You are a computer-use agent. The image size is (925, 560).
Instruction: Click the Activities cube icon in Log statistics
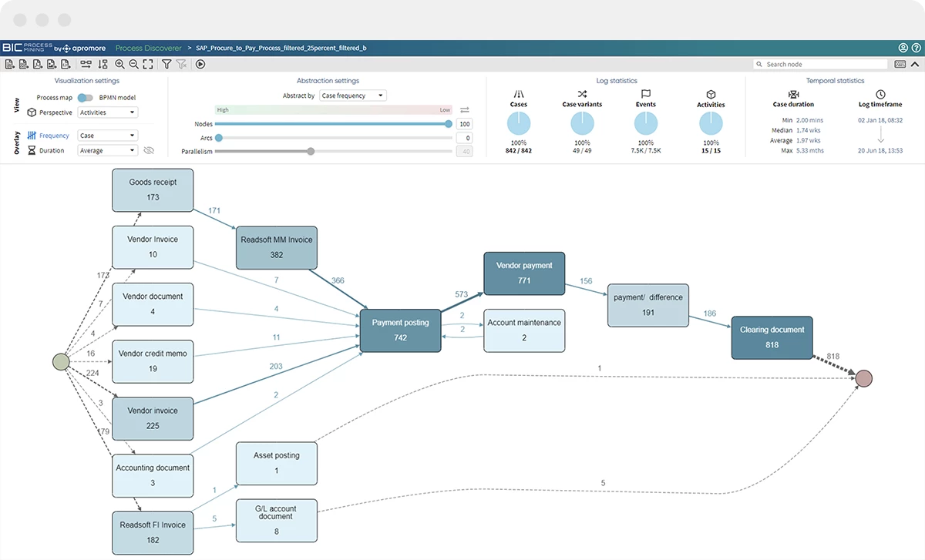click(711, 94)
